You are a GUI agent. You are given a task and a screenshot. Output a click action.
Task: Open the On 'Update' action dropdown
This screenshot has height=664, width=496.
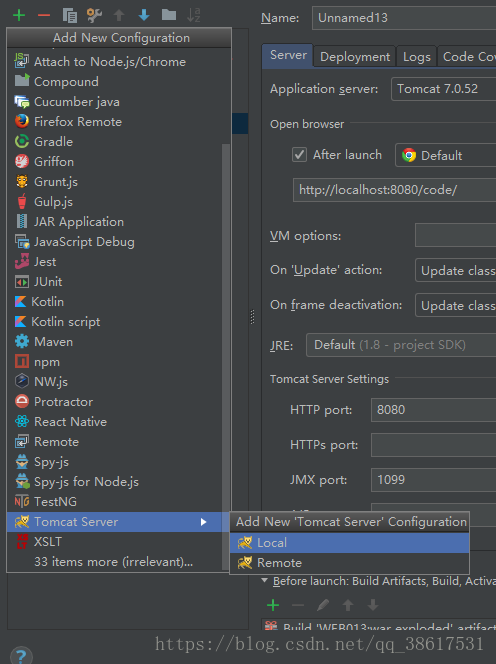(x=455, y=270)
